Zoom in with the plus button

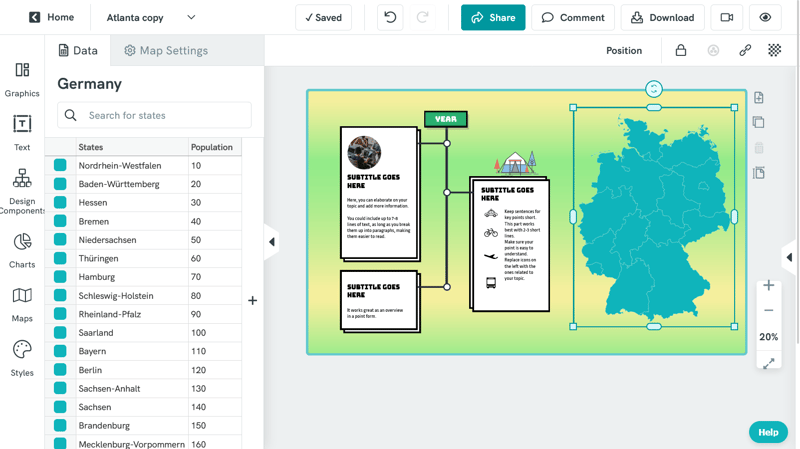(769, 286)
